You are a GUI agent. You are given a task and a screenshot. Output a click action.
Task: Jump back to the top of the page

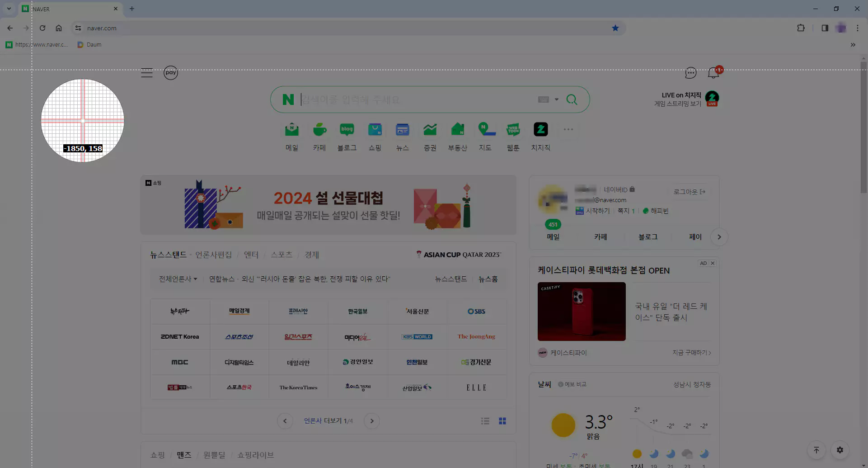(x=816, y=450)
